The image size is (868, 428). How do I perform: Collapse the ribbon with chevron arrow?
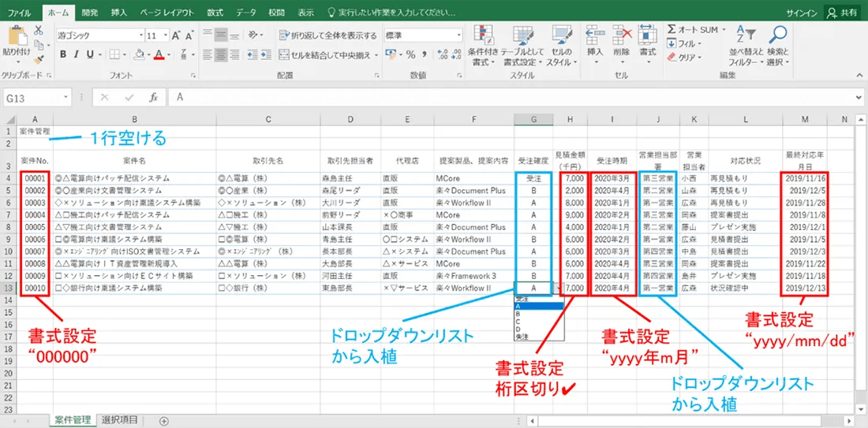pyautogui.click(x=859, y=76)
